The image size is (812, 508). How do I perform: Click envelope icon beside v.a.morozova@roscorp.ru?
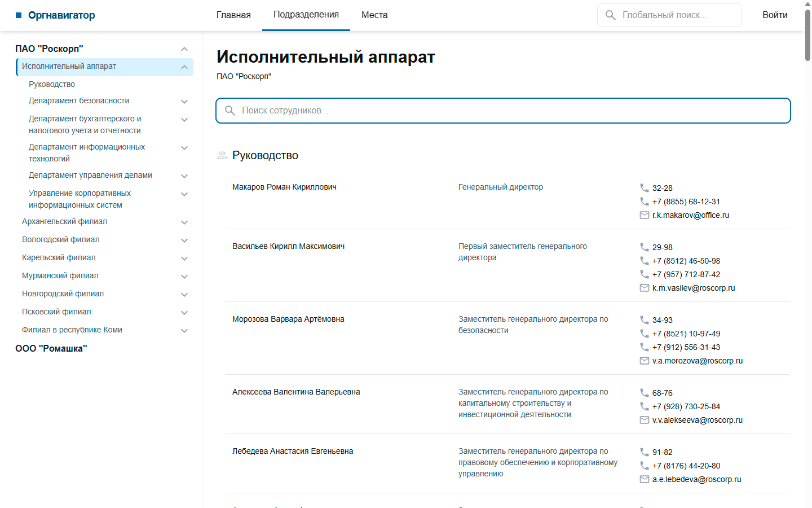645,361
